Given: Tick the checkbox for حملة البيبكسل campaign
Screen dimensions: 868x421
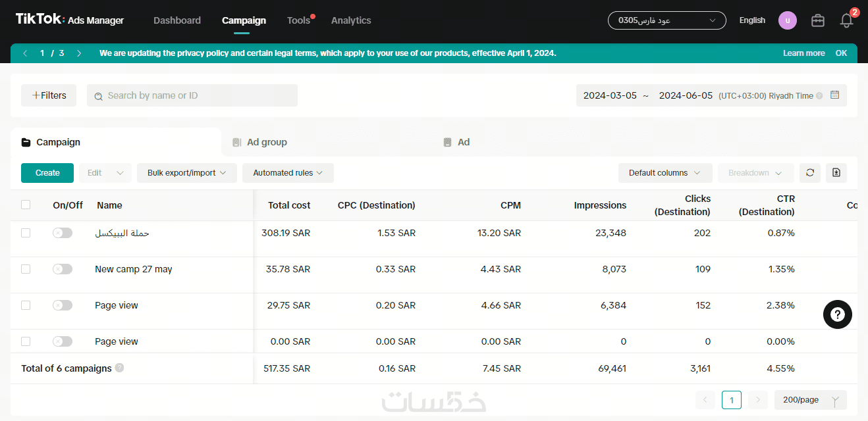Looking at the screenshot, I should tap(26, 233).
